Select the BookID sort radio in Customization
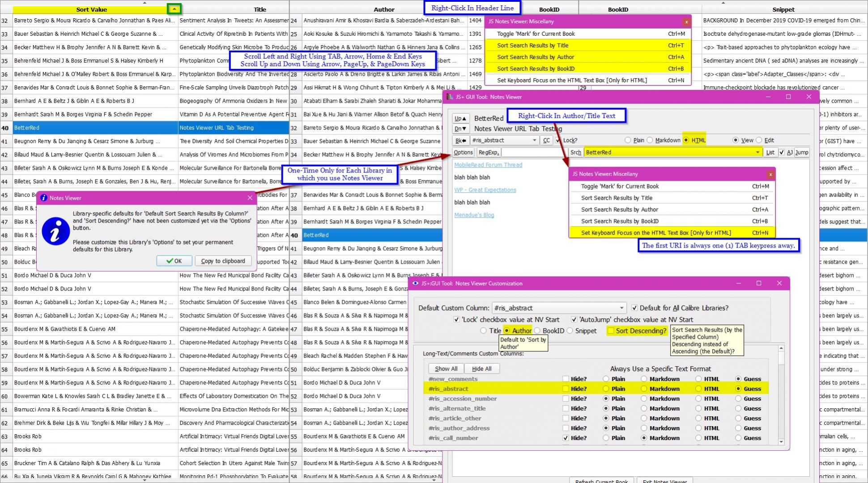This screenshot has width=868, height=483. point(537,331)
